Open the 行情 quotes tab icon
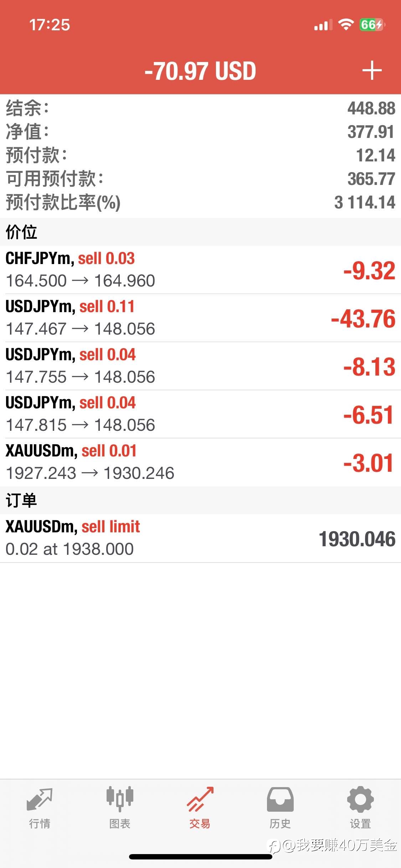This screenshot has height=868, width=401. (40, 800)
